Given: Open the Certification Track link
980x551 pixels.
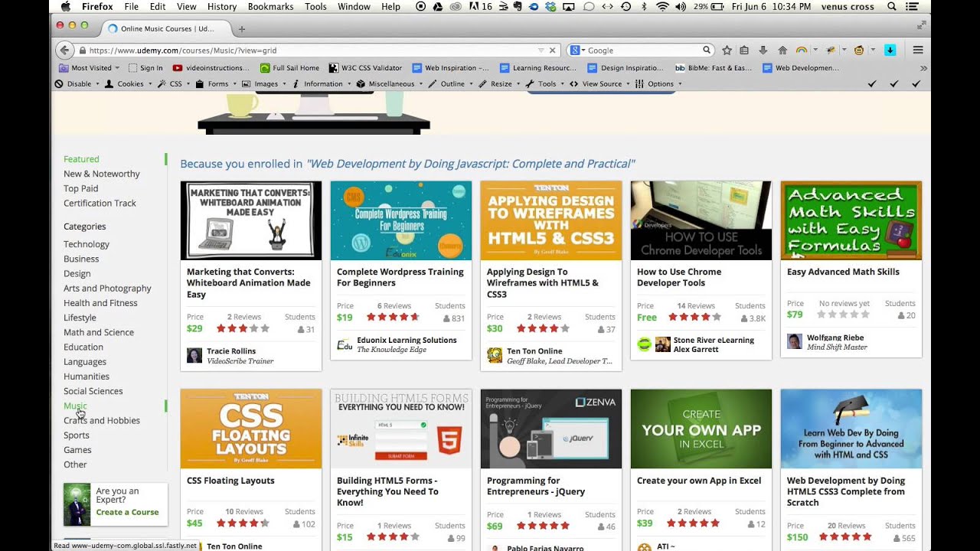Looking at the screenshot, I should click(x=100, y=203).
